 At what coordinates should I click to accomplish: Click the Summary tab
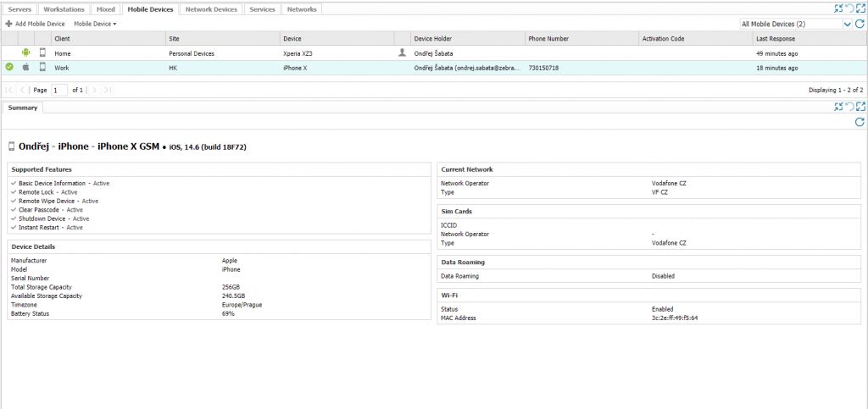click(22, 108)
